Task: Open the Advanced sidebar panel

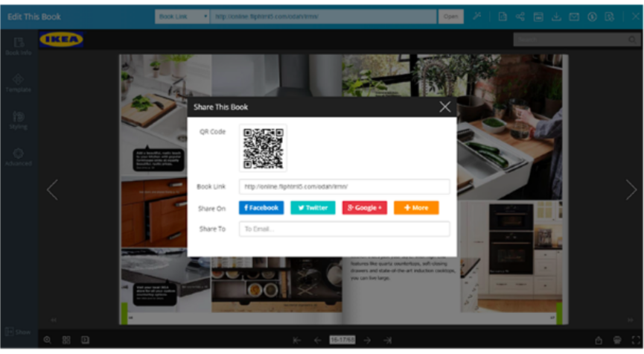Action: point(19,157)
